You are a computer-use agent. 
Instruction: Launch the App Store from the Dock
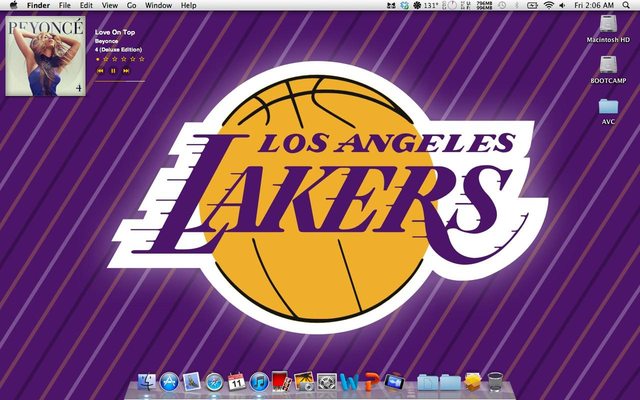coord(169,382)
